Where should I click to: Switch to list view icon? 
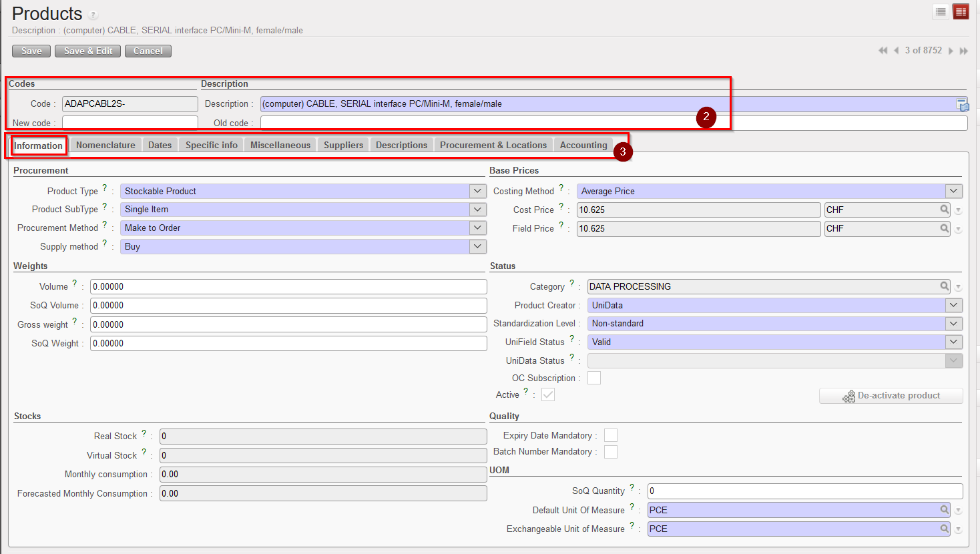coord(941,12)
